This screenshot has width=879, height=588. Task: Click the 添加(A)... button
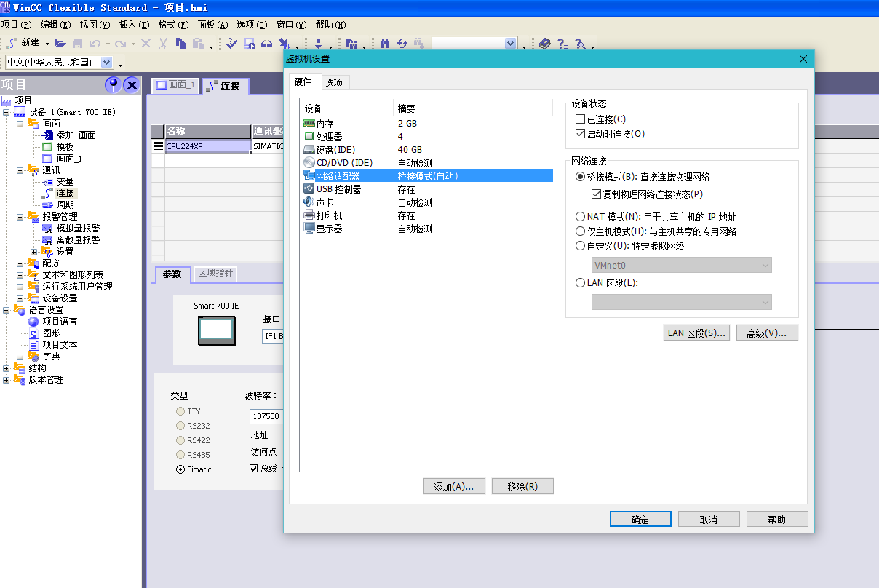point(454,486)
